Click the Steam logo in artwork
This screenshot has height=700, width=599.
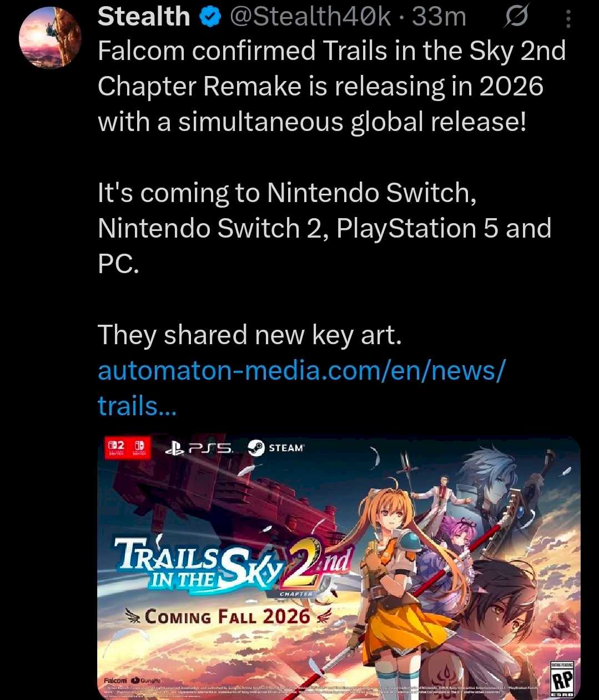click(x=276, y=449)
